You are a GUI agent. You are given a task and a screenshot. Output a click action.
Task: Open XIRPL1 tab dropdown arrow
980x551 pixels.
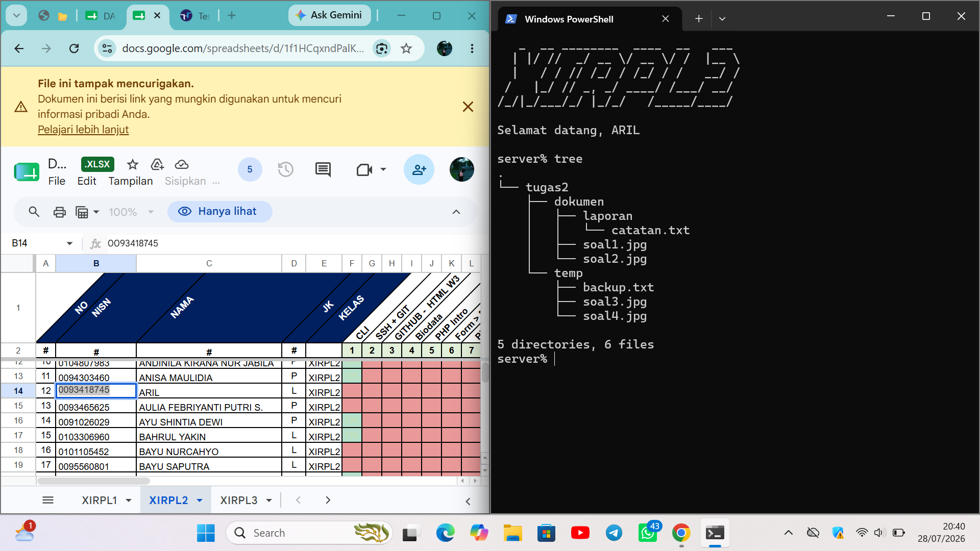[129, 500]
